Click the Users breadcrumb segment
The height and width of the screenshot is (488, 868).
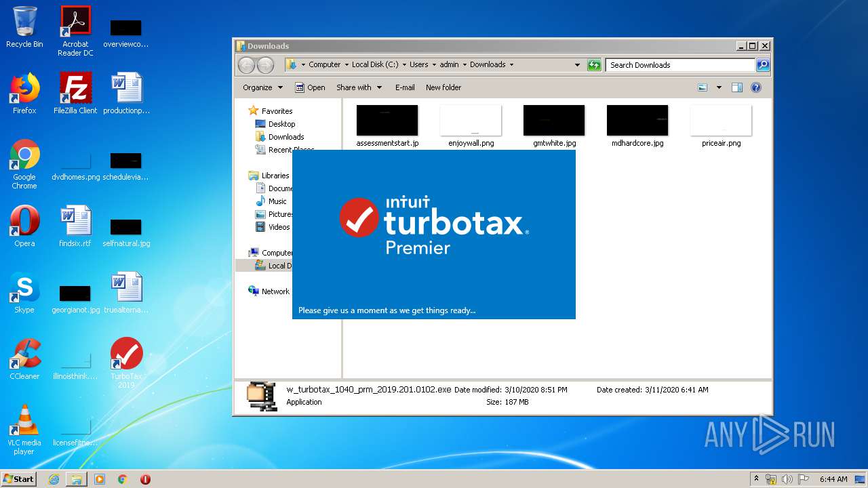tap(418, 65)
